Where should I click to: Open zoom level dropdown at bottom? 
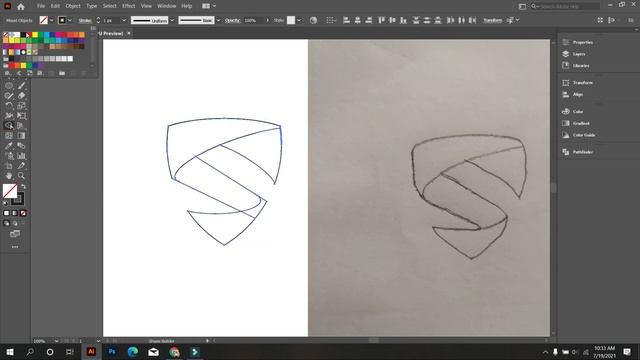pos(56,341)
